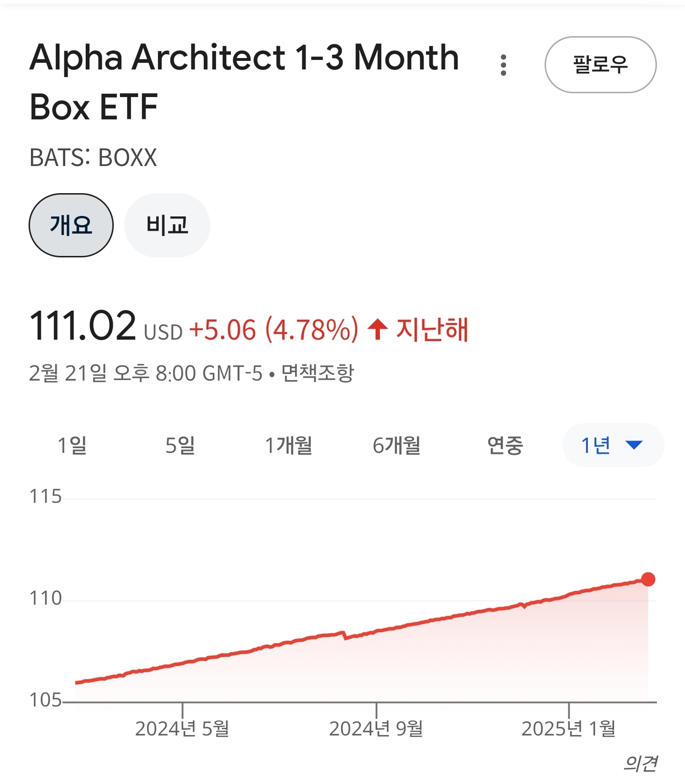Choose the 6개월 chart range
685x784 pixels.
(x=397, y=445)
